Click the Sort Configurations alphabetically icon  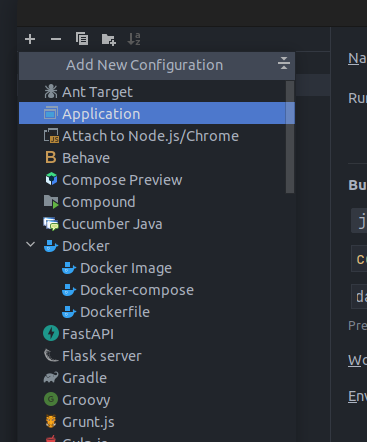[x=134, y=39]
